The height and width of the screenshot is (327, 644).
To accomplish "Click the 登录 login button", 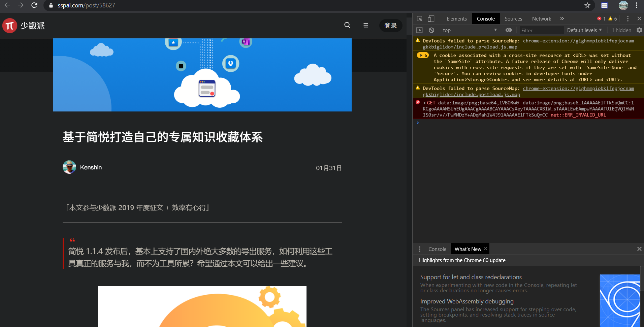I will click(391, 25).
